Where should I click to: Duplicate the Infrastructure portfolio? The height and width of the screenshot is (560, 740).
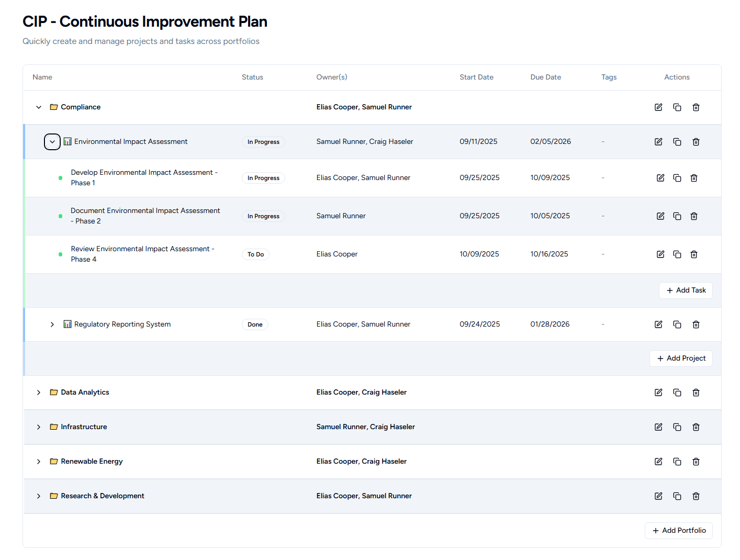pos(677,427)
